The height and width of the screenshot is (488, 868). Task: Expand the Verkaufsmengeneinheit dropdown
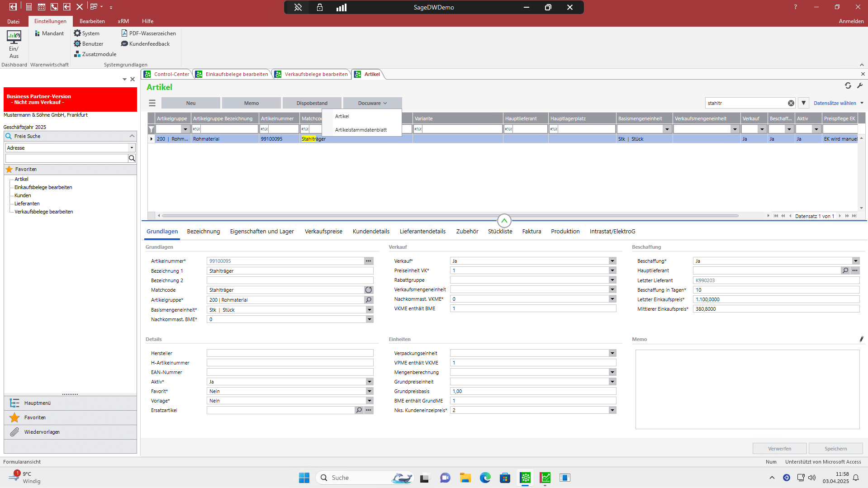pos(612,289)
